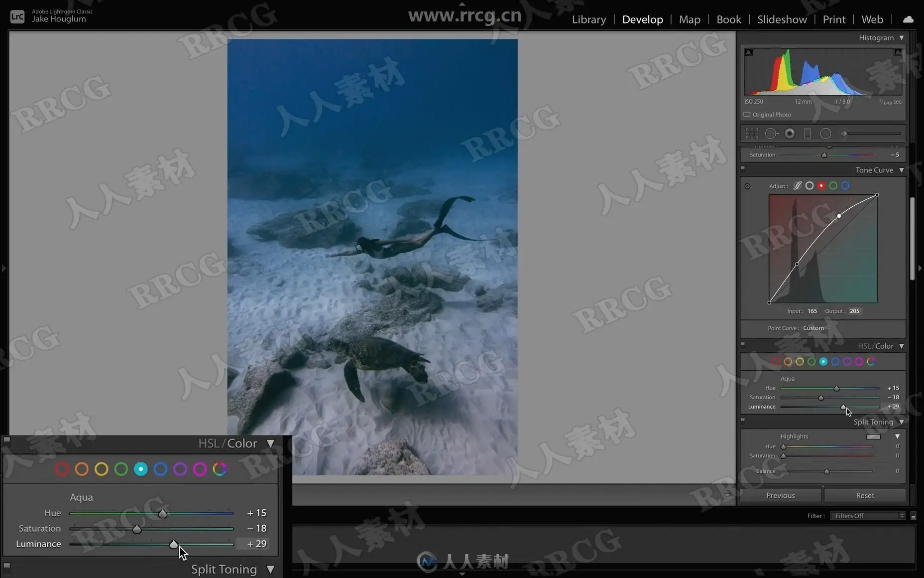This screenshot has height=578, width=924.
Task: Select Orange color circle in right HSL panel
Action: (788, 362)
